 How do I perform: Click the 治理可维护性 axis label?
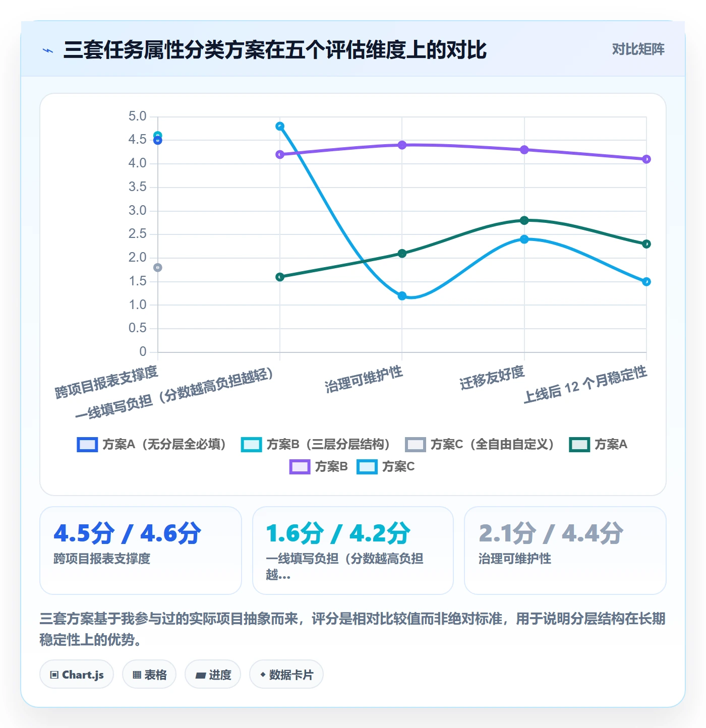click(x=364, y=380)
